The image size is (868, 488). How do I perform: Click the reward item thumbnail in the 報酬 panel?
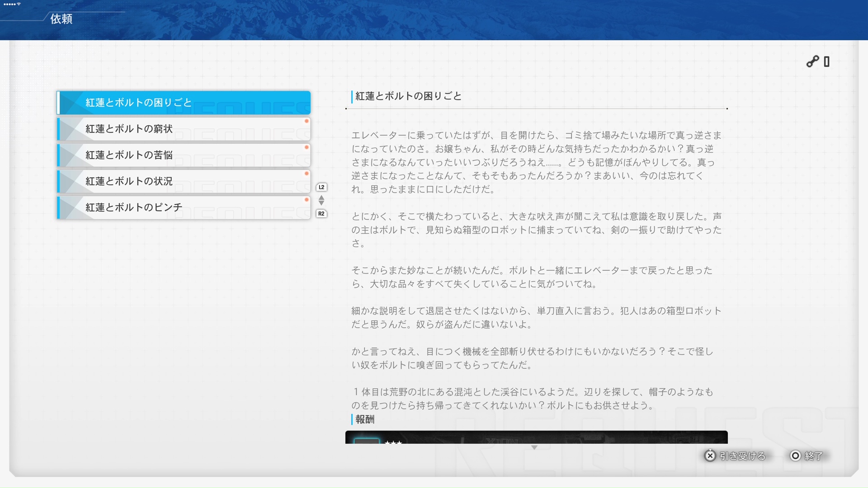pyautogui.click(x=366, y=441)
